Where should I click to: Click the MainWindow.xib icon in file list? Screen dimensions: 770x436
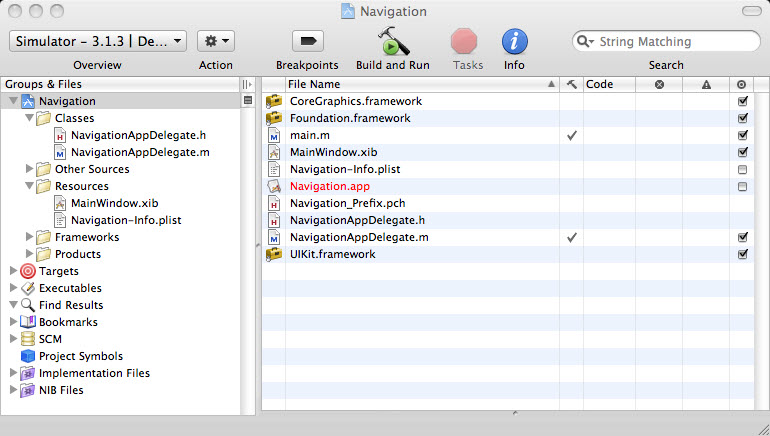[274, 152]
